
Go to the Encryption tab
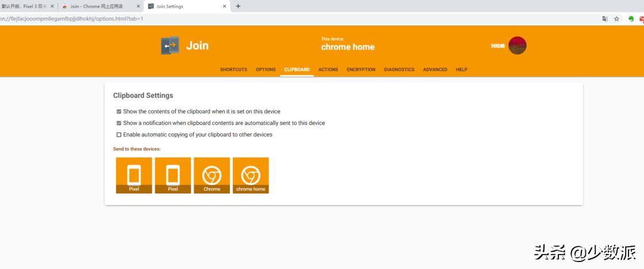pyautogui.click(x=361, y=70)
